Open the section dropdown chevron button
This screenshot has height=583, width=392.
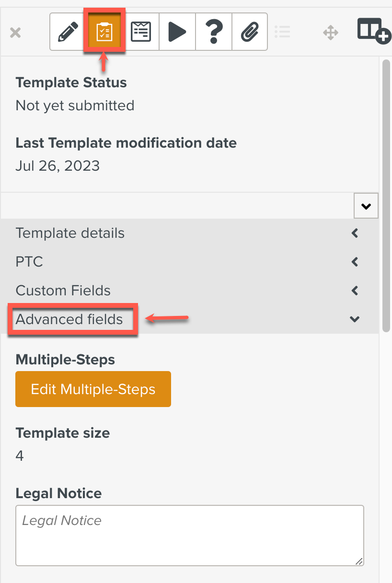tap(366, 206)
